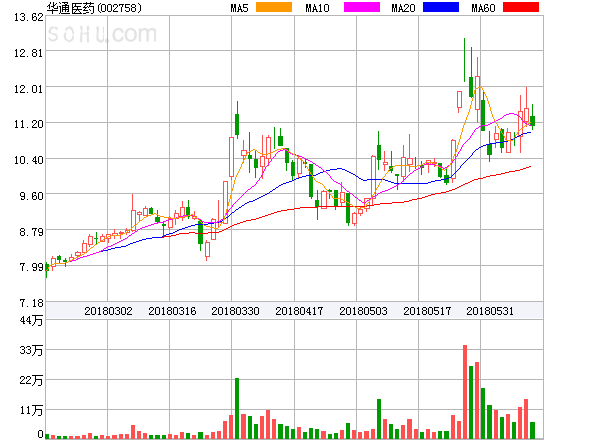Image resolution: width=600 pixels, height=440 pixels.
Task: Click the 20180503 date label
Action: [x=363, y=311]
